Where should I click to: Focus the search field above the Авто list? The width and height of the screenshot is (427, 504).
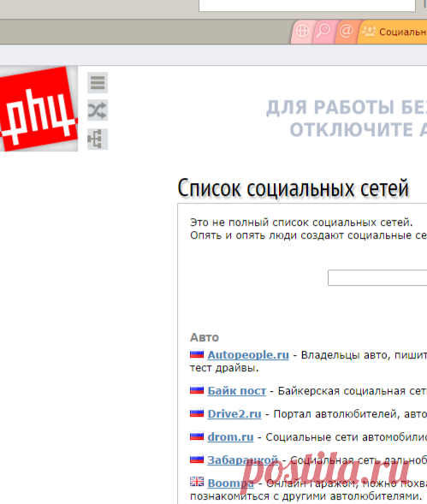[377, 278]
